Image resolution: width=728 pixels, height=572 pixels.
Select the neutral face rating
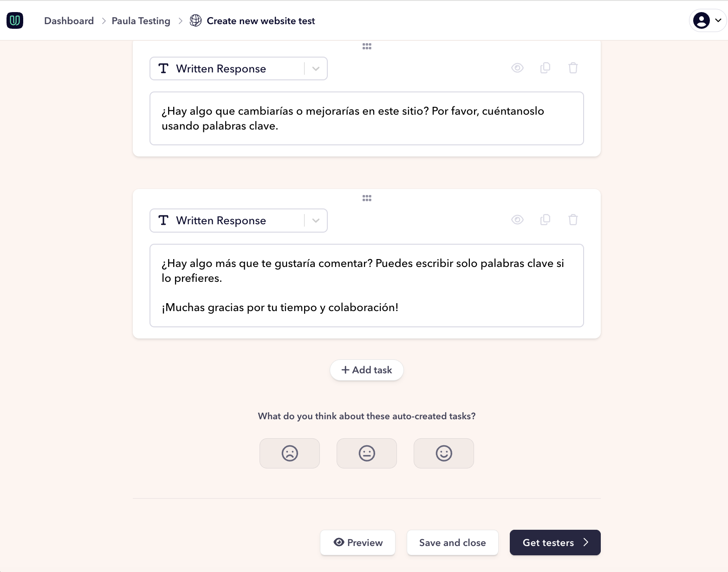(x=366, y=453)
